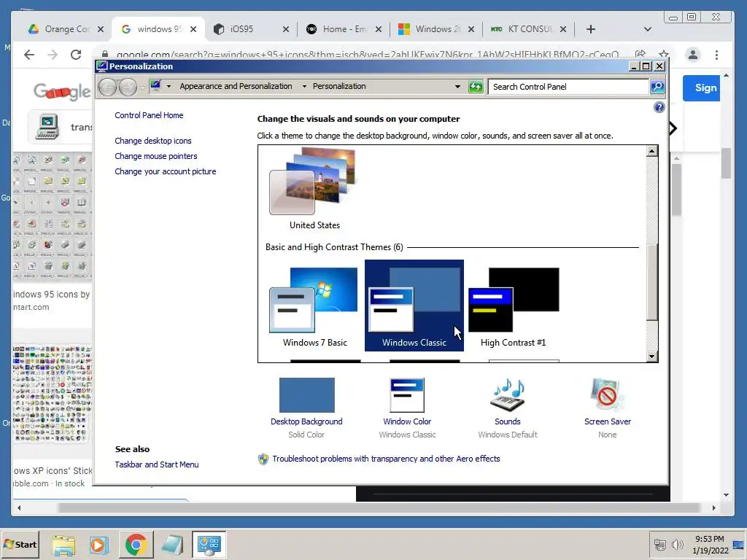Switch to the Orange Co tab
This screenshot has height=560, width=747.
click(x=66, y=29)
